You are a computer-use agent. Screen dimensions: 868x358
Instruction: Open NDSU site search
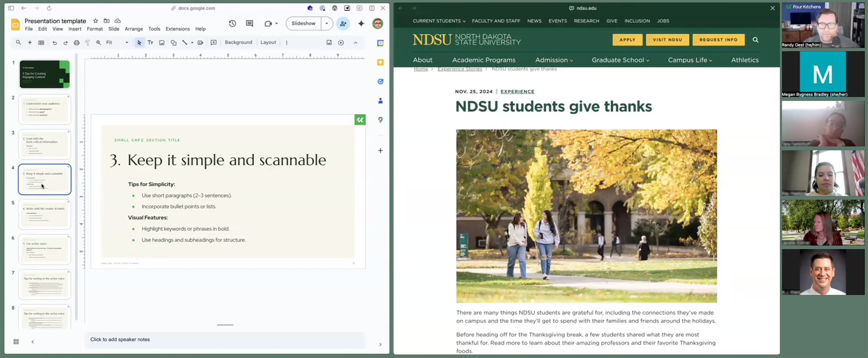(756, 40)
